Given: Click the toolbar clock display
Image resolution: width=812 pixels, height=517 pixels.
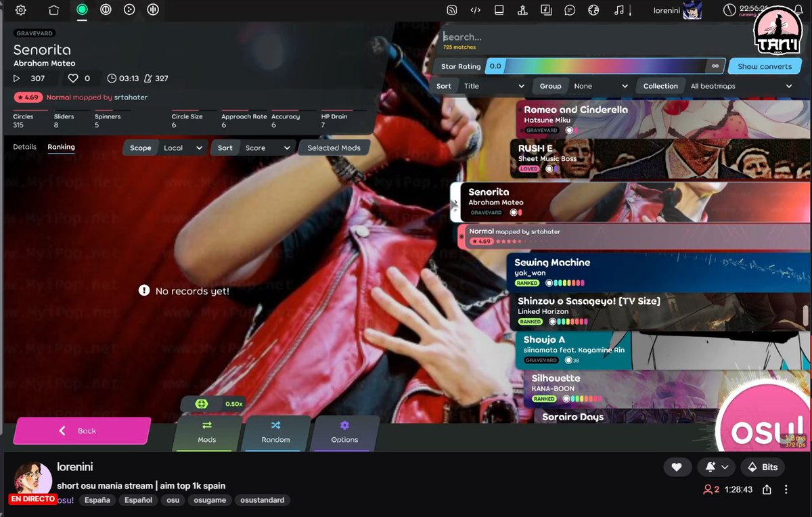Looking at the screenshot, I should [746, 9].
